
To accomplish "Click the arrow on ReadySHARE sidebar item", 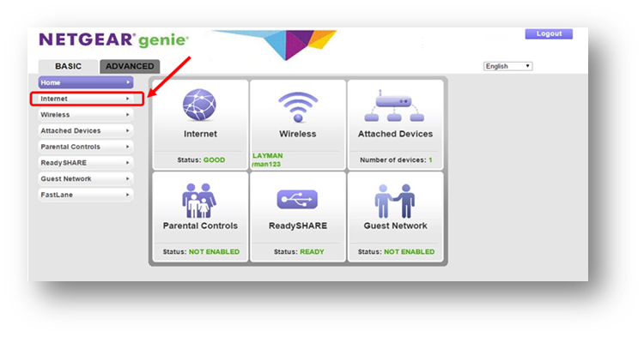I will click(x=128, y=163).
